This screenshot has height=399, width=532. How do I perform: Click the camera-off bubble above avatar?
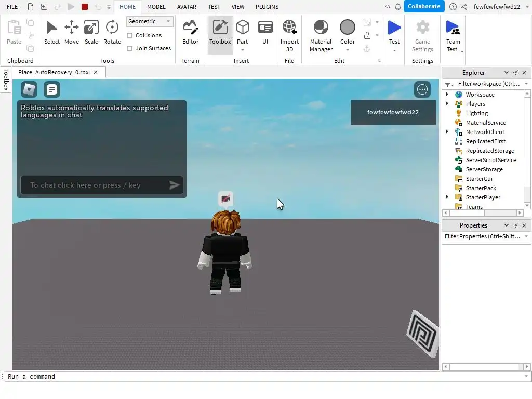click(x=225, y=198)
